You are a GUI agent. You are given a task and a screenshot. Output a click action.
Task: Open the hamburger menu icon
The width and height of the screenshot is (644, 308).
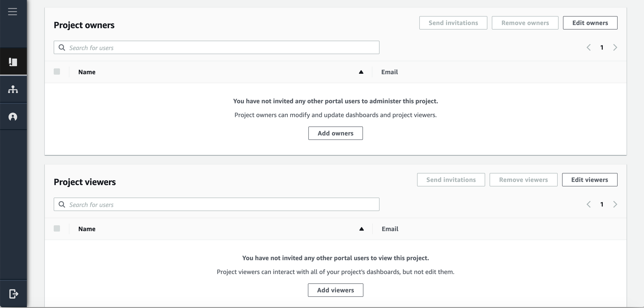13,11
